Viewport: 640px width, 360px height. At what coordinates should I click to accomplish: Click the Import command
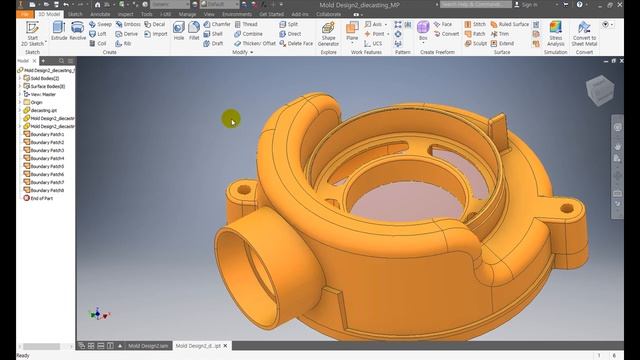tap(156, 34)
